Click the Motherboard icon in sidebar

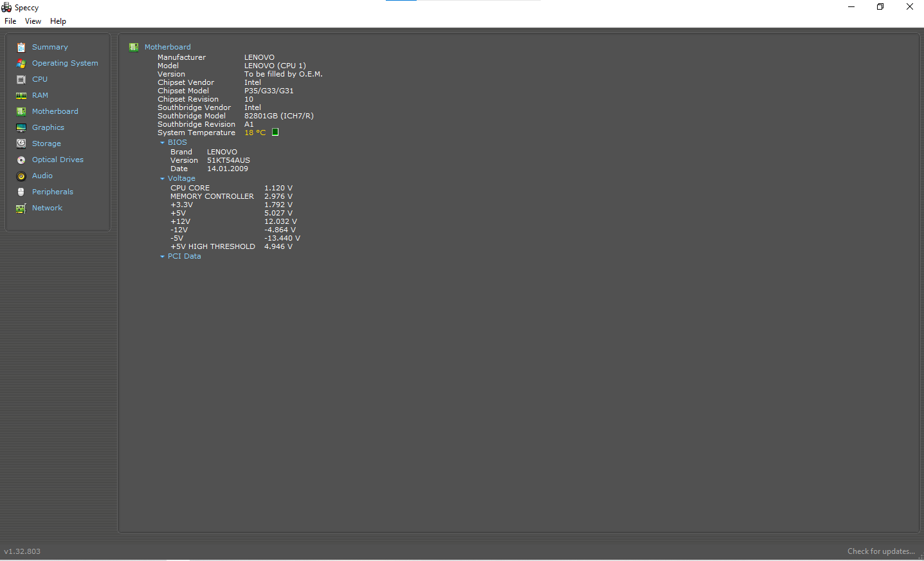pyautogui.click(x=21, y=112)
